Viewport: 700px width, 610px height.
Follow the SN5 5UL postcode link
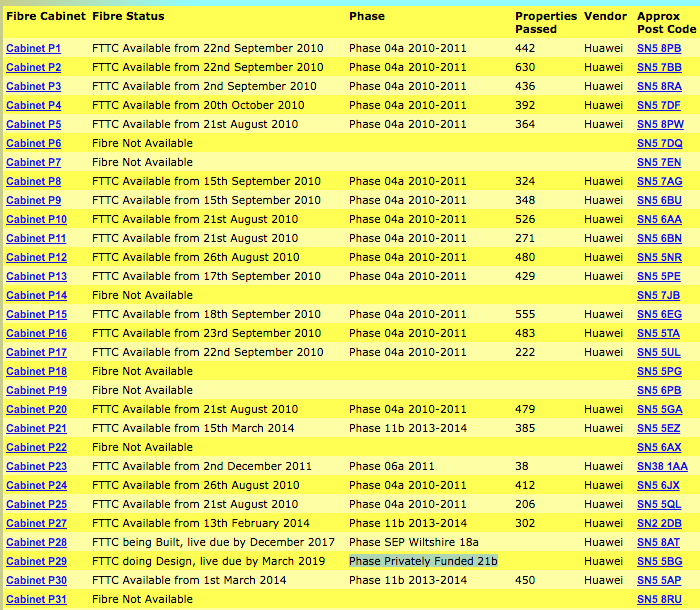(659, 352)
